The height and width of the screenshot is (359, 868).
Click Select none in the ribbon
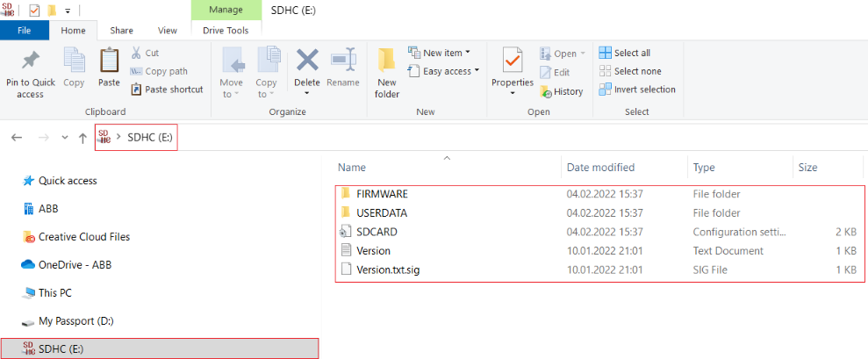point(629,71)
